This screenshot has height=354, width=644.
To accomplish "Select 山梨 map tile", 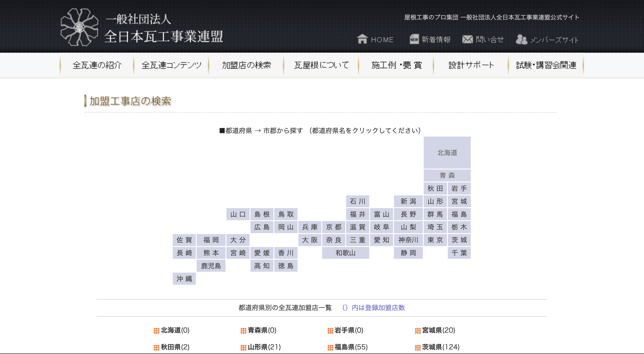I will [408, 227].
